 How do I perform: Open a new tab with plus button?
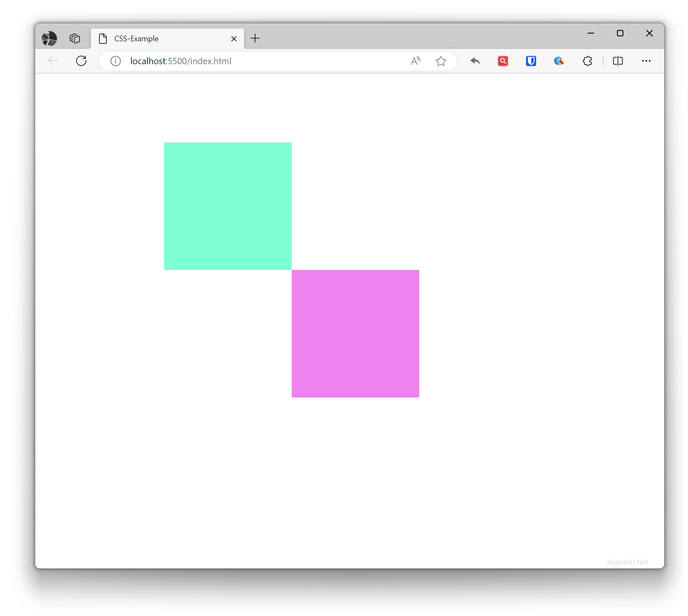pos(255,38)
